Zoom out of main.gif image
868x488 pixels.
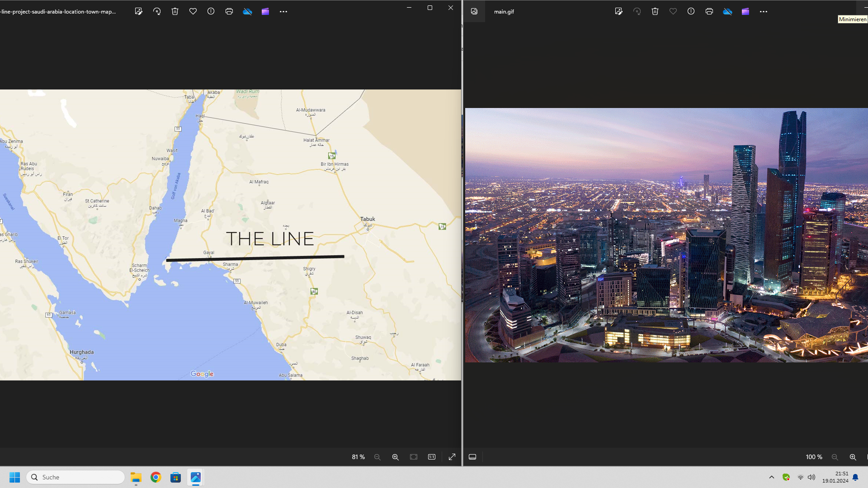point(835,457)
